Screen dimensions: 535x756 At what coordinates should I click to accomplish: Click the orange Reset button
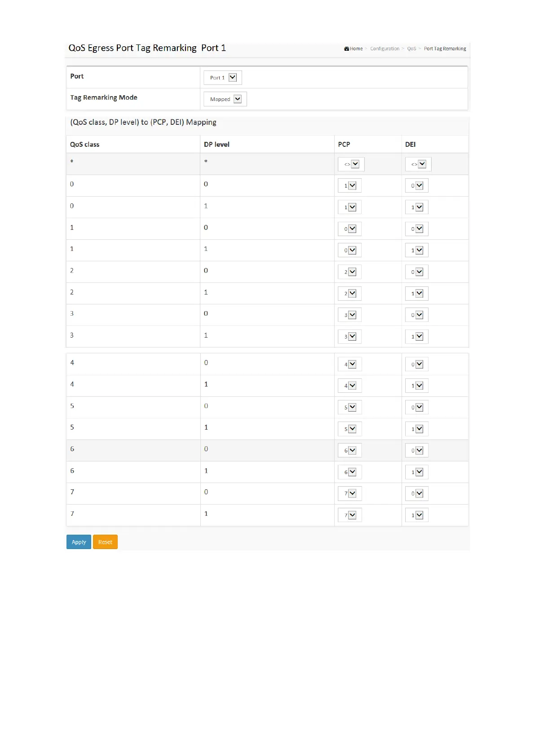[105, 542]
